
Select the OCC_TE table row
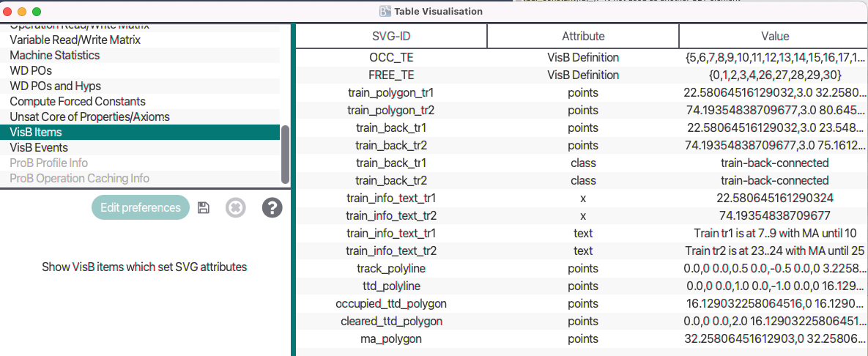(x=391, y=57)
